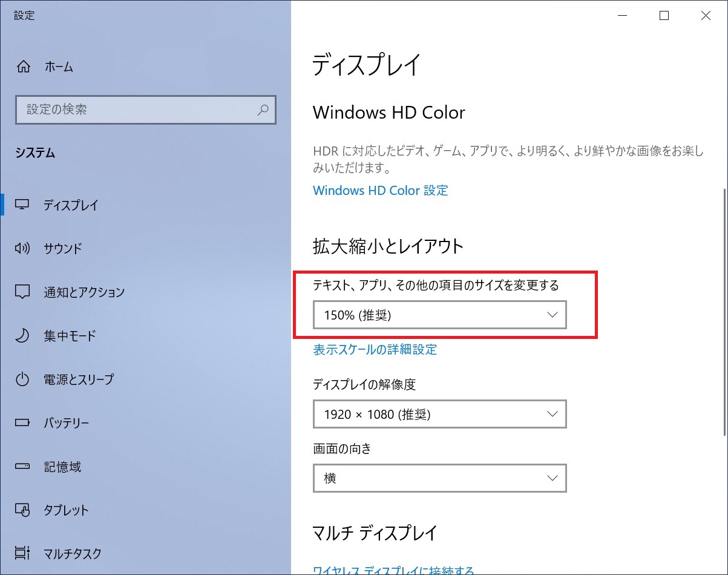728x575 pixels.
Task: Open the 1920 × 1080 resolution dropdown
Action: (x=440, y=414)
